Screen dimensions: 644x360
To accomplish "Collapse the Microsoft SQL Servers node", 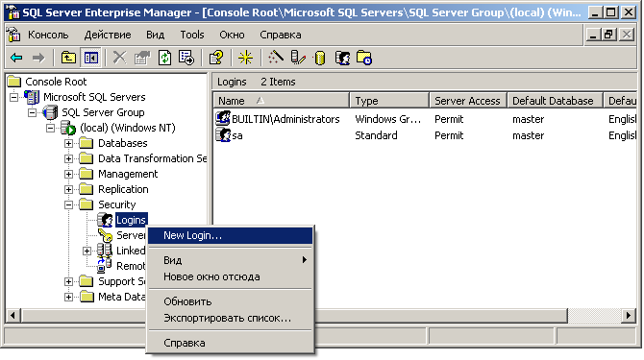I will 14,97.
